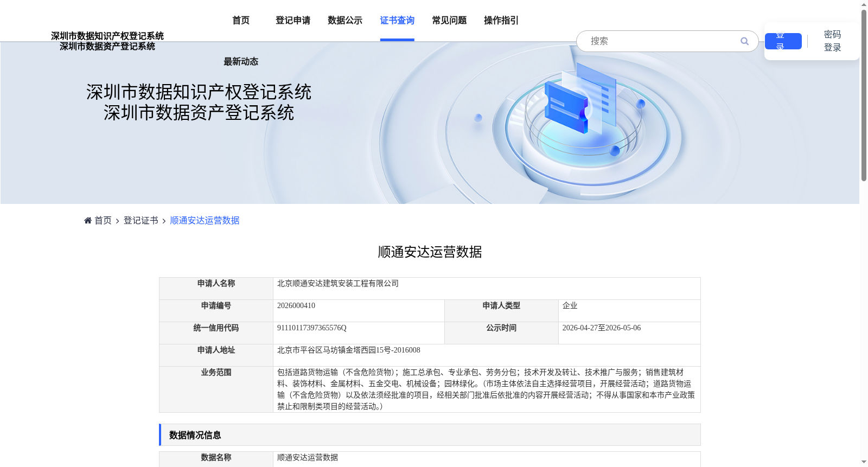Click the banner title 深圳市数据知识产权登记系统
The height and width of the screenshot is (467, 868).
[x=199, y=92]
